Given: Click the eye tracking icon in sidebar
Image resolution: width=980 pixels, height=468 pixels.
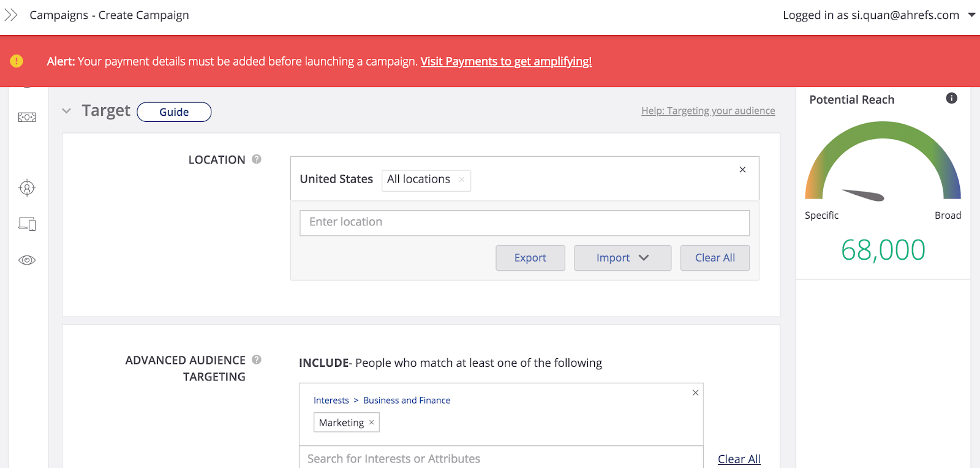Looking at the screenshot, I should [x=27, y=260].
